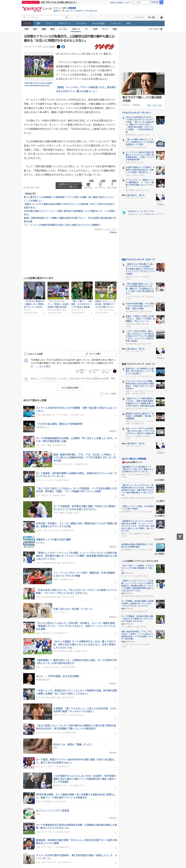Open 購入履歴 link
The height and width of the screenshot is (868, 186).
point(152,17)
